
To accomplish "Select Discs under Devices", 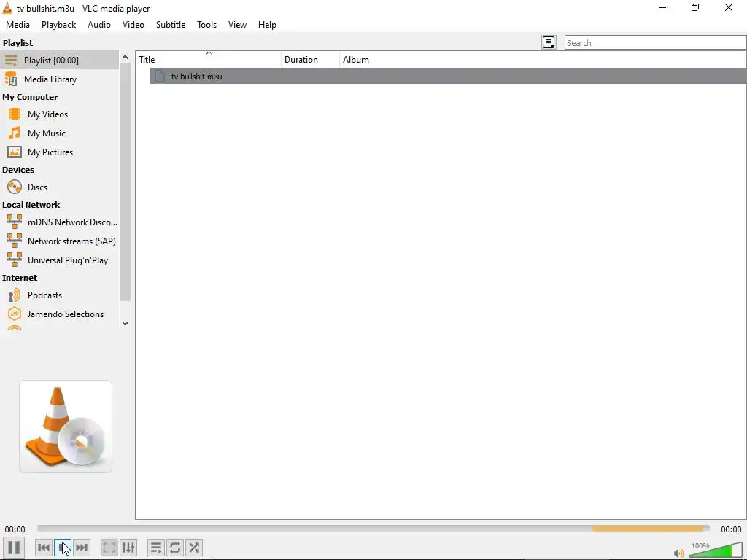I will (x=59, y=187).
